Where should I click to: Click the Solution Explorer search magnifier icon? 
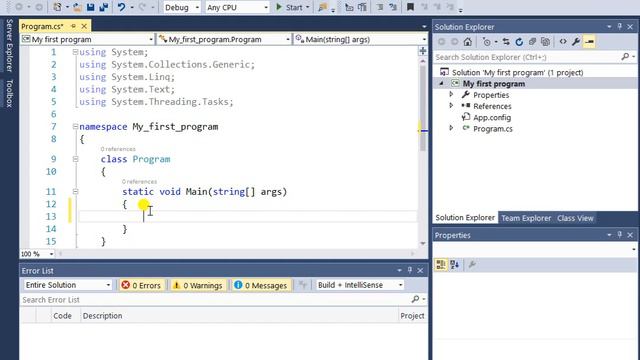(625, 57)
